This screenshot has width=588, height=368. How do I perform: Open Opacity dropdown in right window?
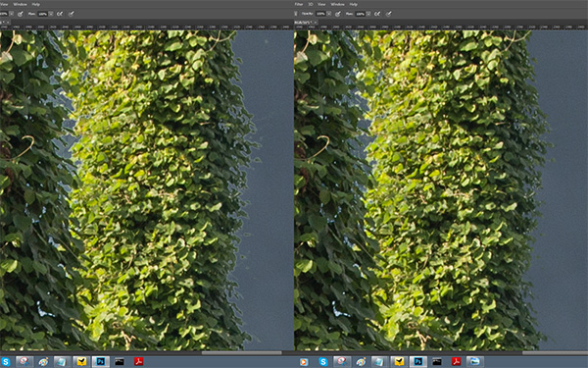click(329, 14)
